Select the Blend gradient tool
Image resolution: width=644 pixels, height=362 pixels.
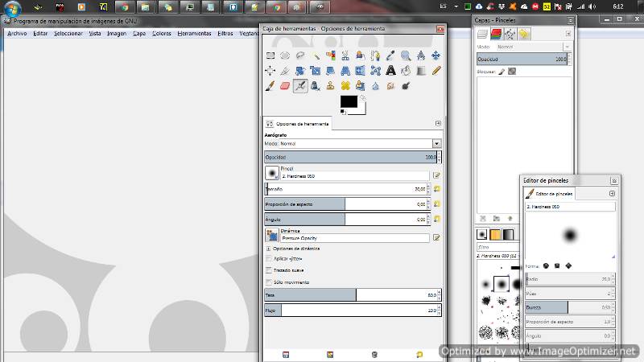[421, 71]
